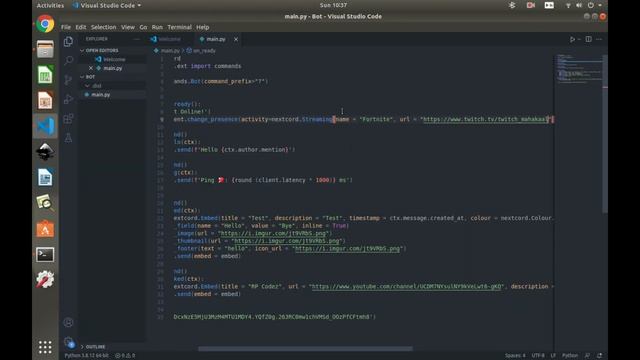The height and width of the screenshot is (360, 640).
Task: Open LibreOffice Calc from the dock
Action: (x=45, y=75)
